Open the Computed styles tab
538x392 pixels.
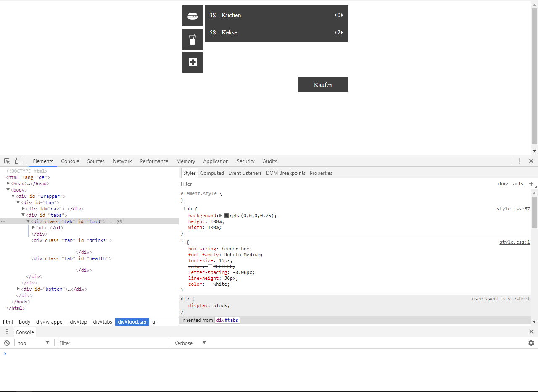point(212,173)
